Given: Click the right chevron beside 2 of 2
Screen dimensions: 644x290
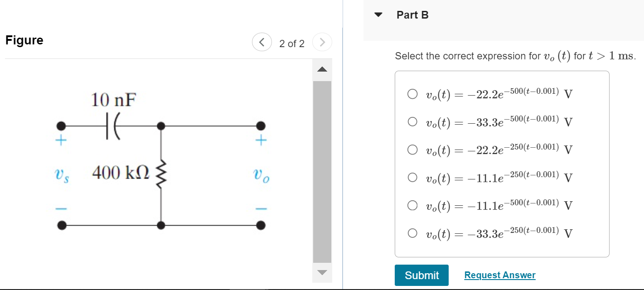Looking at the screenshot, I should click(x=322, y=42).
